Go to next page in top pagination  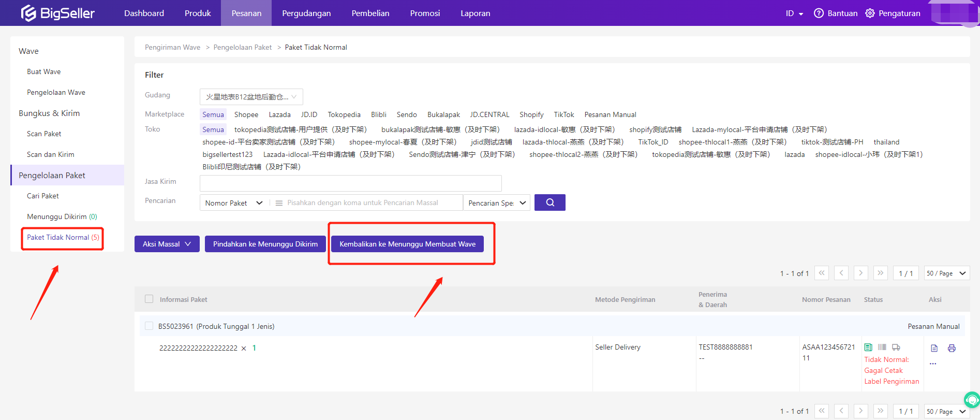[x=861, y=273]
